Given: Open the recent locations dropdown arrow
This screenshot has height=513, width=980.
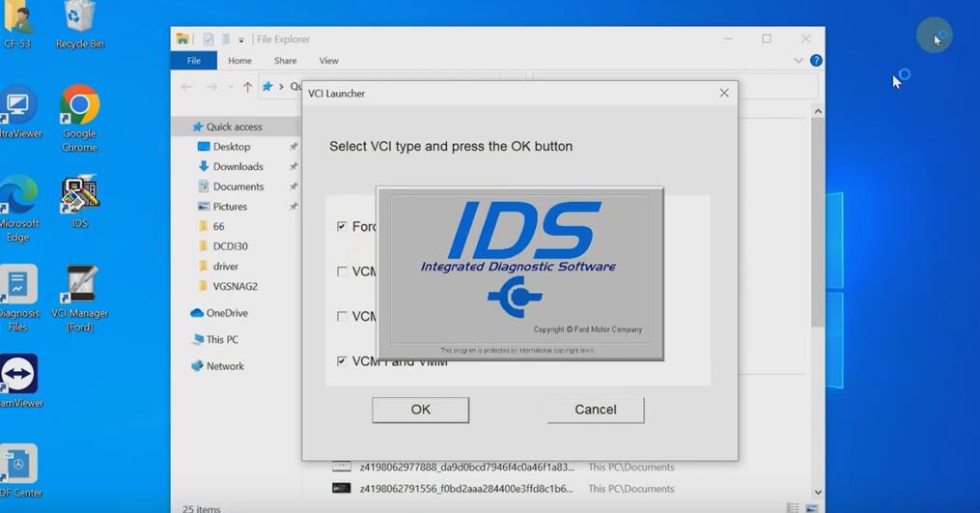Looking at the screenshot, I should tap(231, 87).
